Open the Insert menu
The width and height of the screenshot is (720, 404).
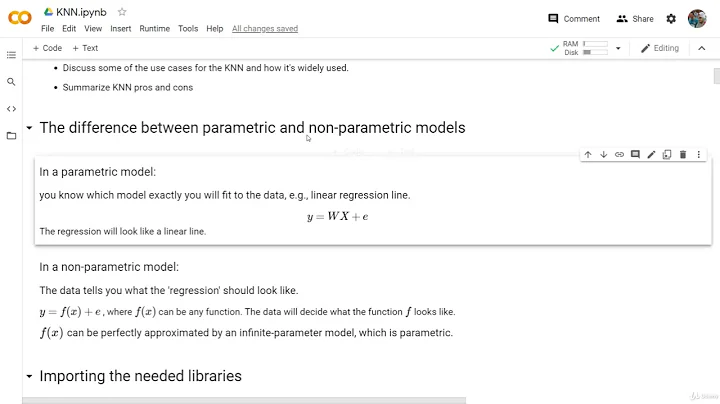(x=120, y=28)
